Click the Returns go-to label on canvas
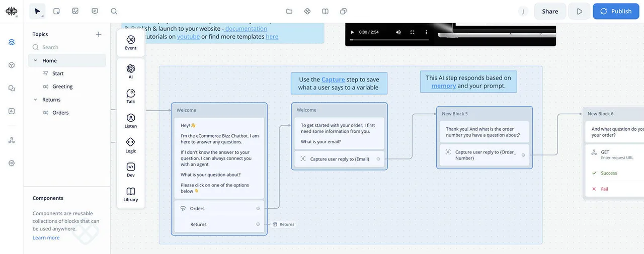This screenshot has height=254, width=644. pyautogui.click(x=284, y=224)
